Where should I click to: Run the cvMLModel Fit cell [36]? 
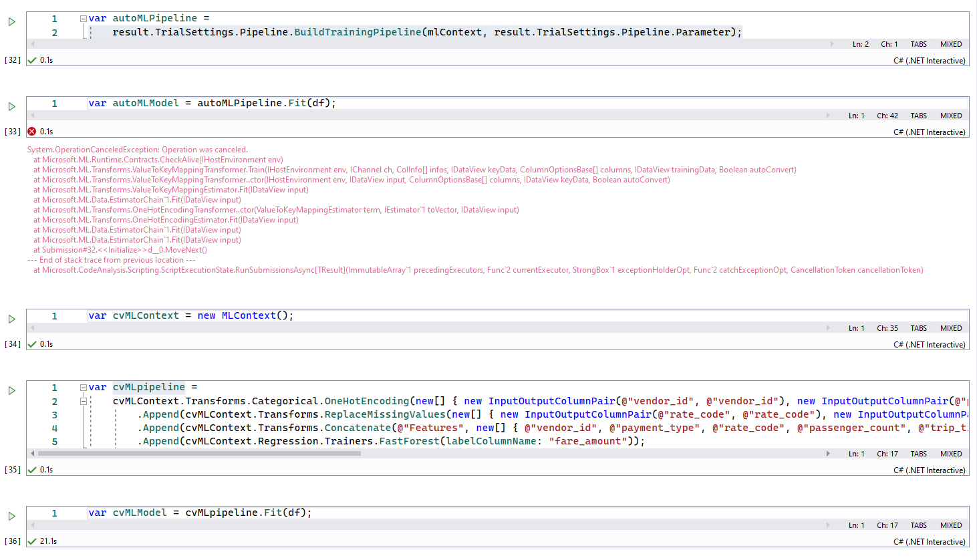point(11,516)
